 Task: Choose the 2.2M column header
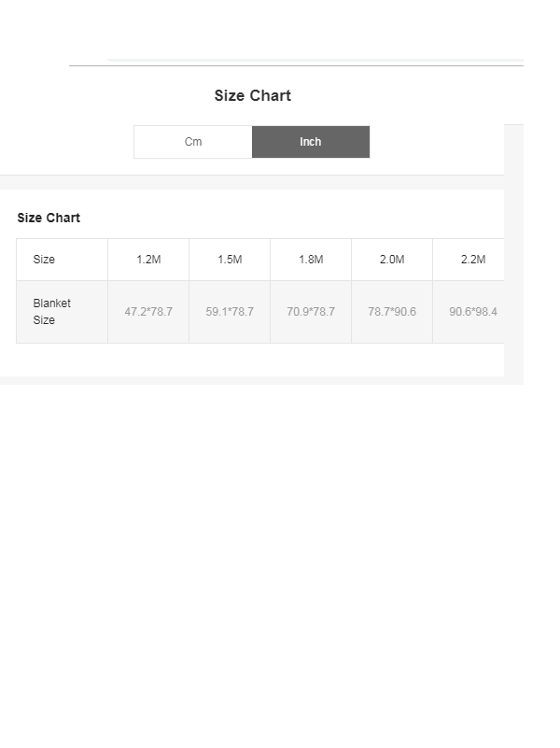pos(473,260)
